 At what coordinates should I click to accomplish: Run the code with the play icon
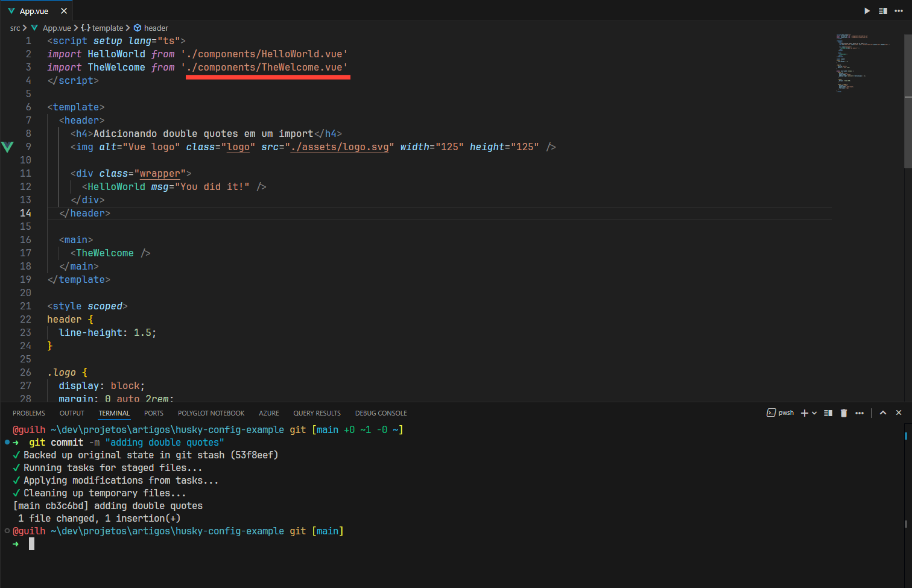tap(867, 11)
